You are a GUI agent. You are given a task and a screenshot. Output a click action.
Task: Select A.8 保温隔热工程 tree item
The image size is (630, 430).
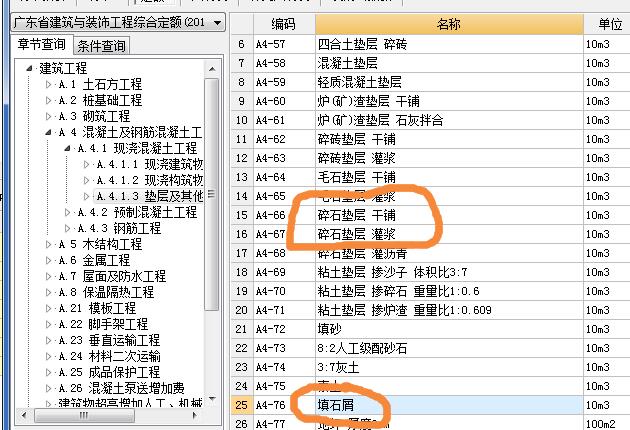[x=106, y=292]
